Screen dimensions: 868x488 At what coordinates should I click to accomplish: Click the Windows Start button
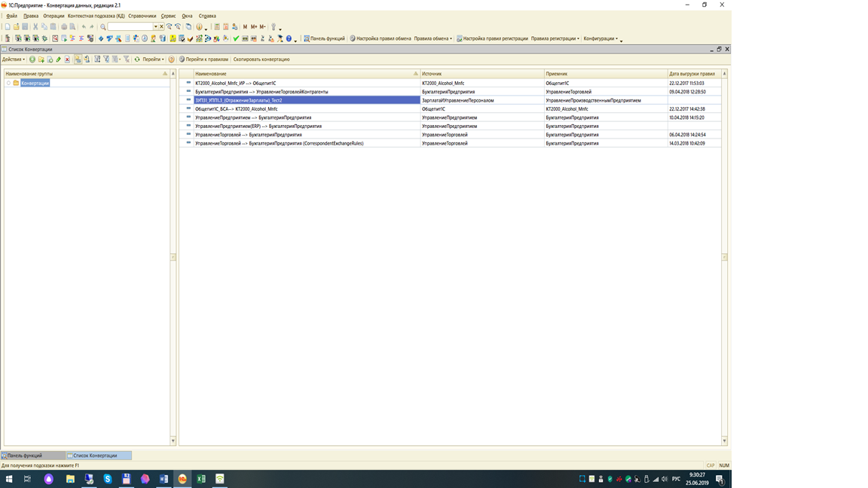pyautogui.click(x=9, y=479)
